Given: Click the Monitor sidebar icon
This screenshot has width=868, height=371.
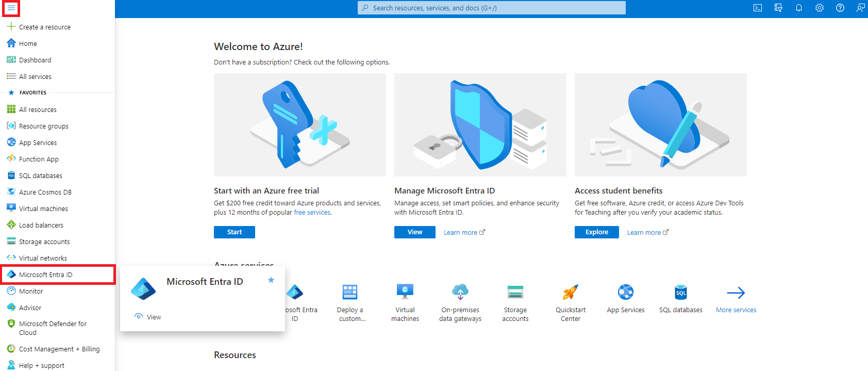Looking at the screenshot, I should click(11, 291).
